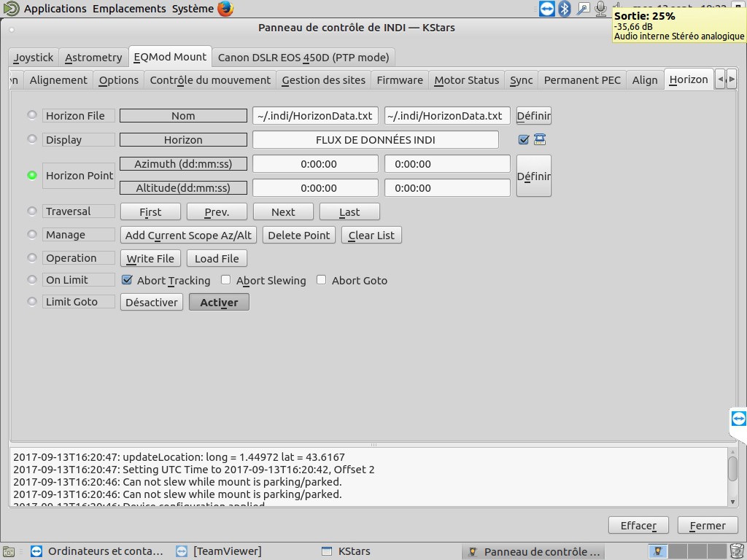Click Load File button

tap(217, 259)
